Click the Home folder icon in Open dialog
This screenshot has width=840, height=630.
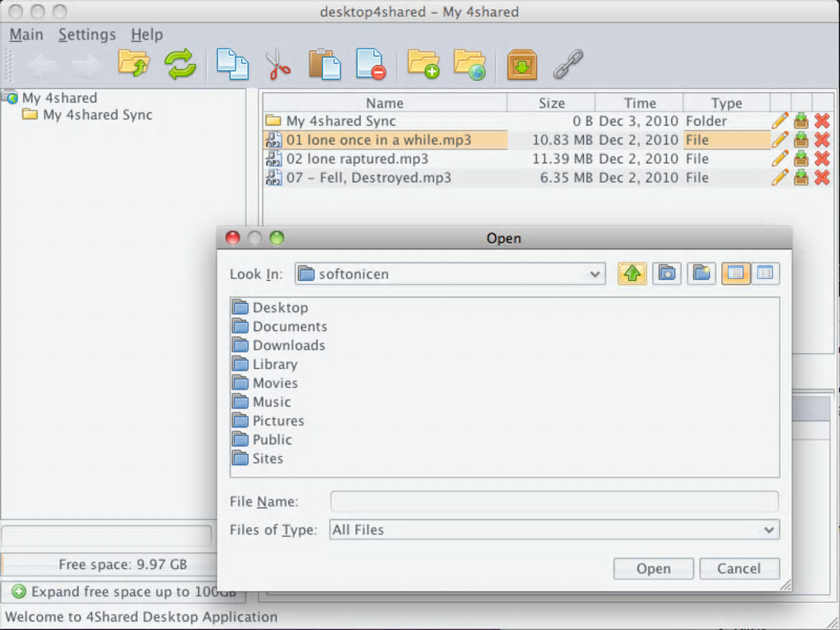[667, 273]
